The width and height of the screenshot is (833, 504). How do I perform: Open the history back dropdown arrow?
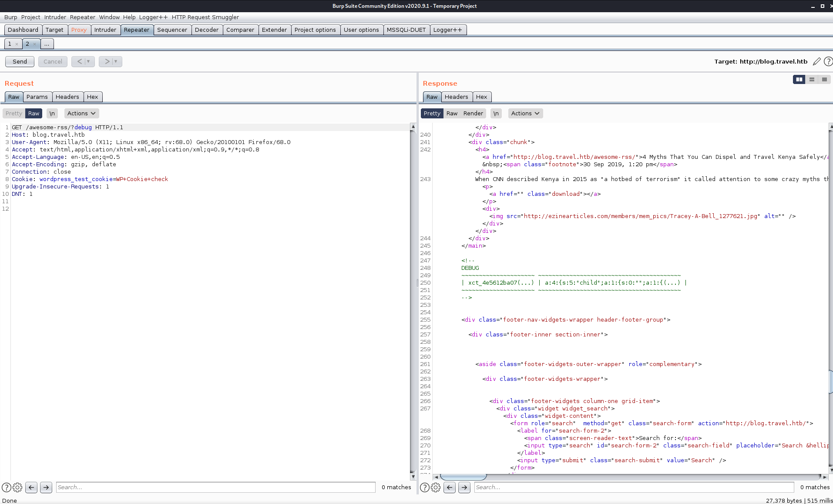[x=88, y=61]
